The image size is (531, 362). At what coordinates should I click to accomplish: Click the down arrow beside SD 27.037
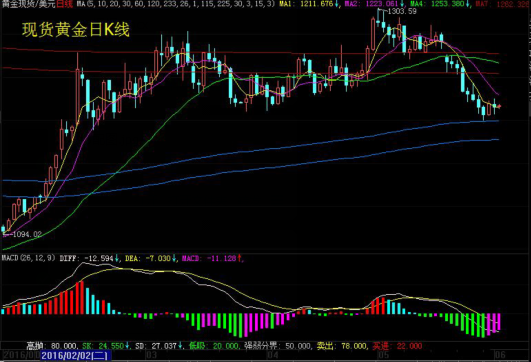(179, 346)
